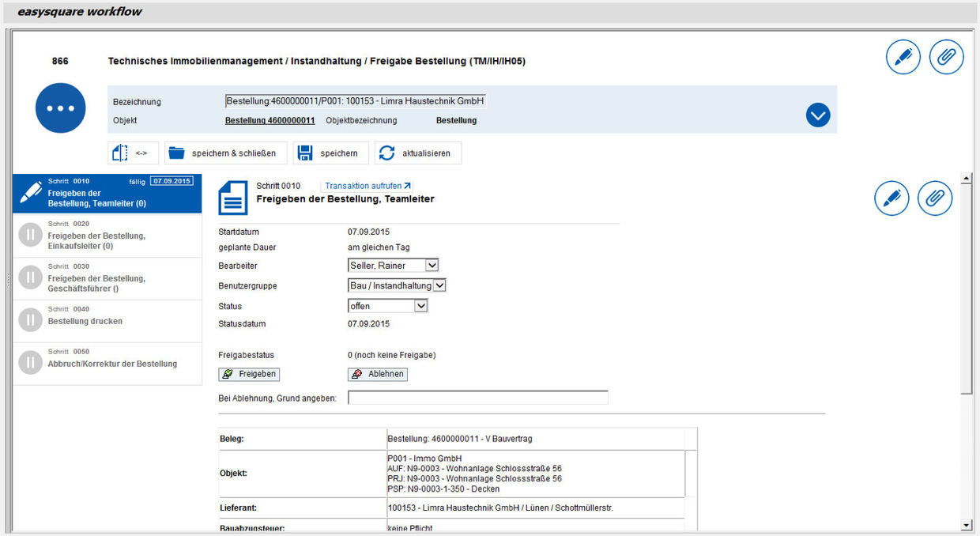This screenshot has width=980, height=536.
Task: Click the Freigeben button
Action: pyautogui.click(x=249, y=374)
